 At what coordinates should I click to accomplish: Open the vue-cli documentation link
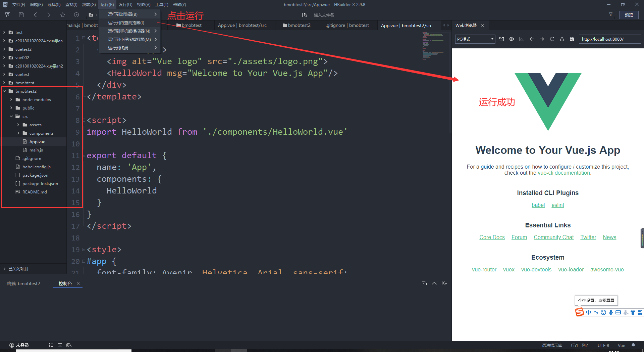tap(563, 173)
